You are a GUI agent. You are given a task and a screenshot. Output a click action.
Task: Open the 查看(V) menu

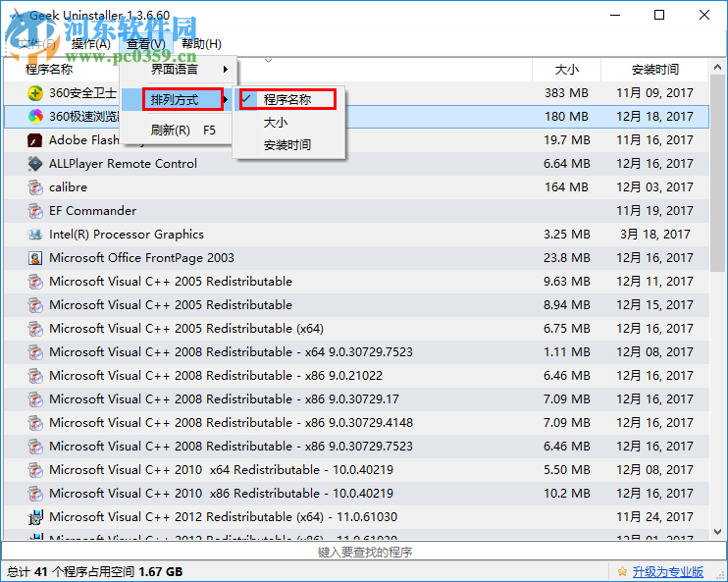(x=146, y=44)
